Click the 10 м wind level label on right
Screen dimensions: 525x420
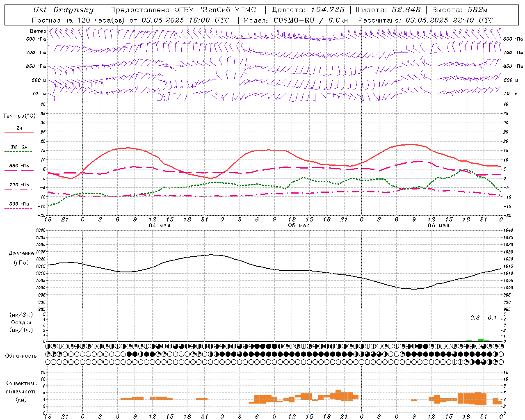(x=510, y=94)
